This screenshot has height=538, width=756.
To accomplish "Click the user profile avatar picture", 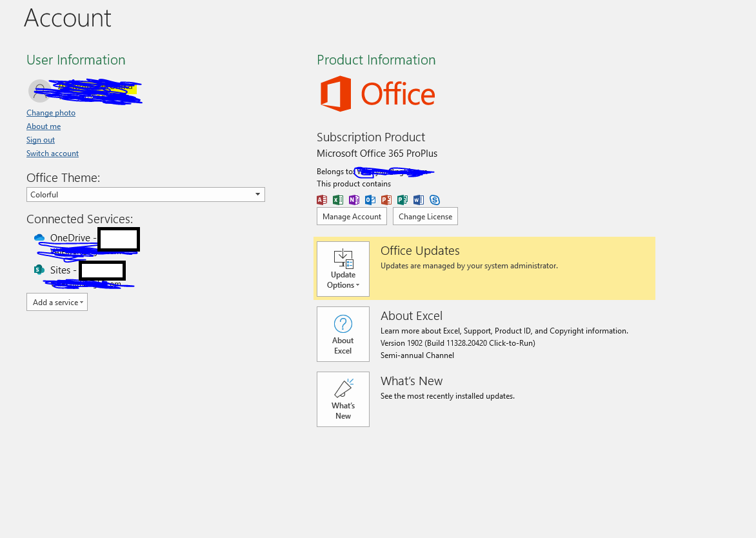I will pos(39,90).
